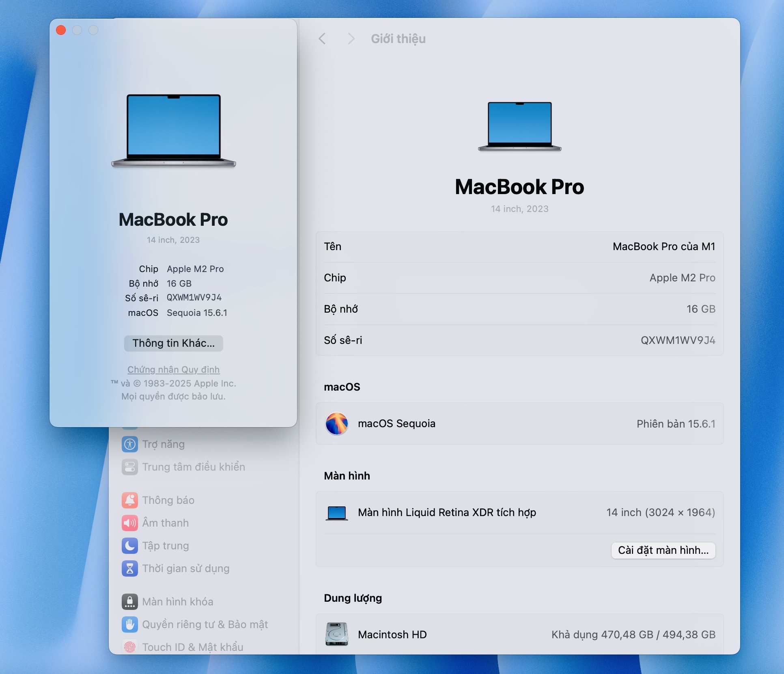
Task: Click the large MacBook Pro image in Giới thiệu
Action: [x=519, y=126]
